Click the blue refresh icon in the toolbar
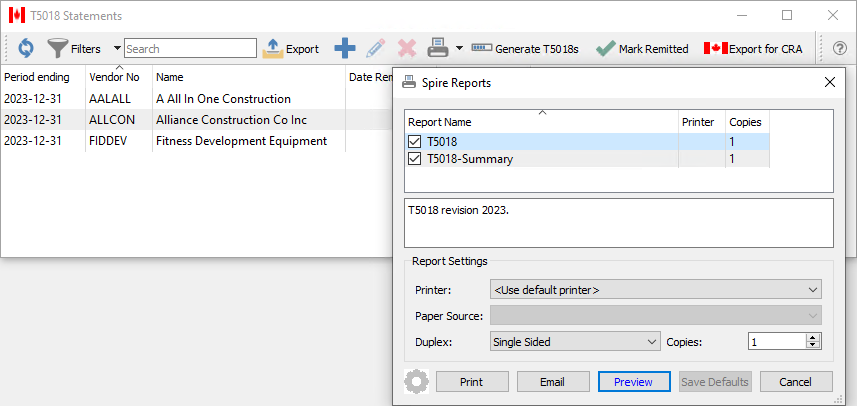This screenshot has width=857, height=406. click(26, 49)
